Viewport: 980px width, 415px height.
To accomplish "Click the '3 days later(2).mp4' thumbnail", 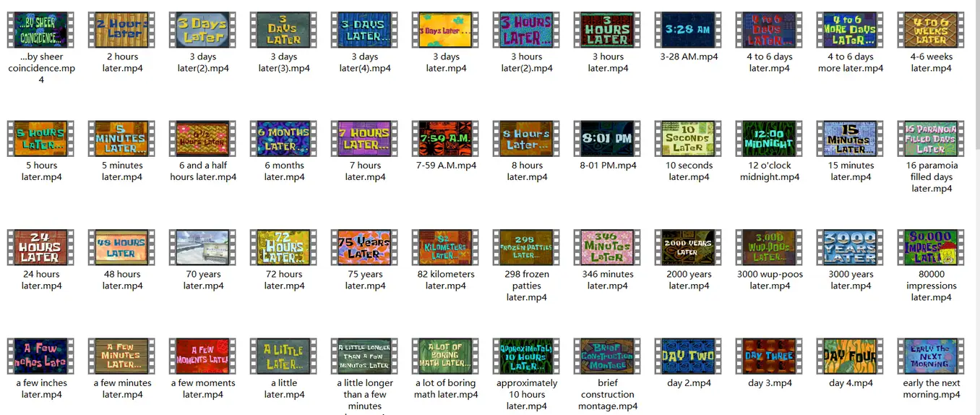I will [x=203, y=30].
